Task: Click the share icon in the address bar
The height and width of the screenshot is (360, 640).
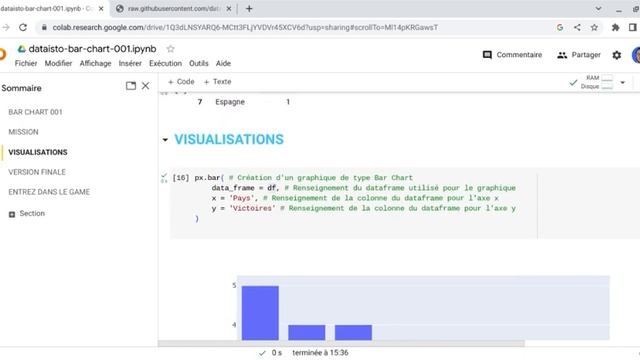Action: point(577,27)
